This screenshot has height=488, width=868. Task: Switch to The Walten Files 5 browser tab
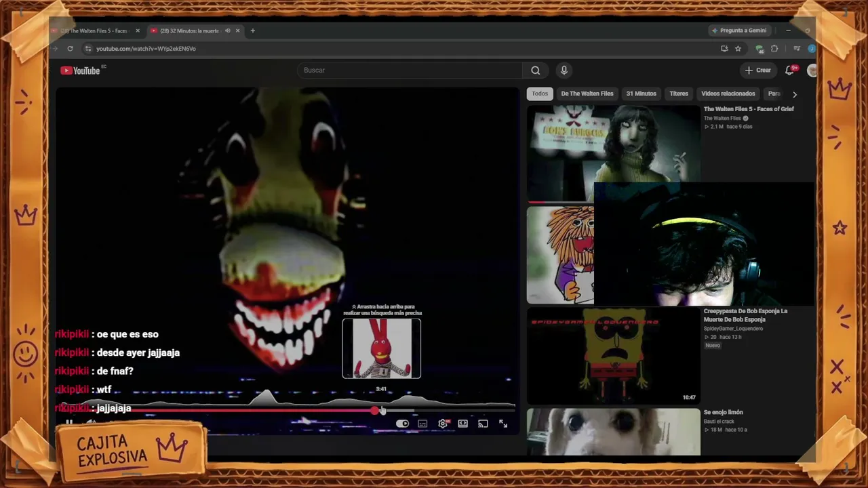tap(94, 30)
